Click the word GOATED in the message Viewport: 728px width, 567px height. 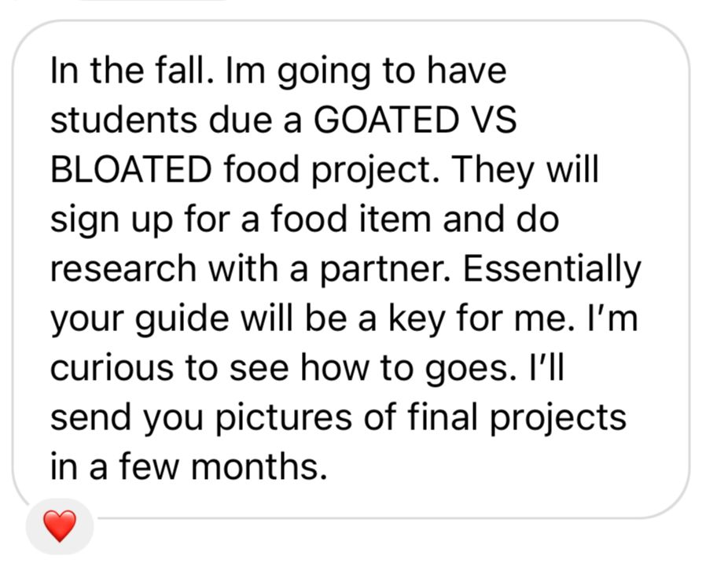coord(385,120)
